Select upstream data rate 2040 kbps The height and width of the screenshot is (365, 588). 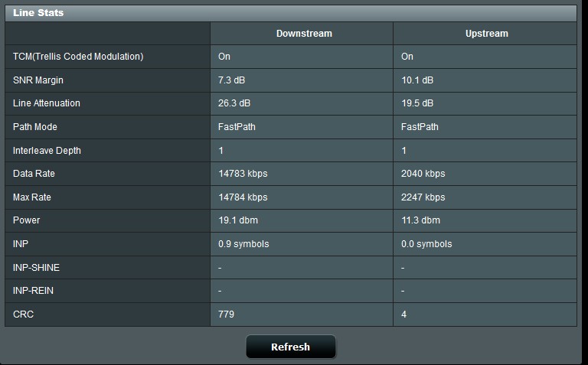coord(423,174)
